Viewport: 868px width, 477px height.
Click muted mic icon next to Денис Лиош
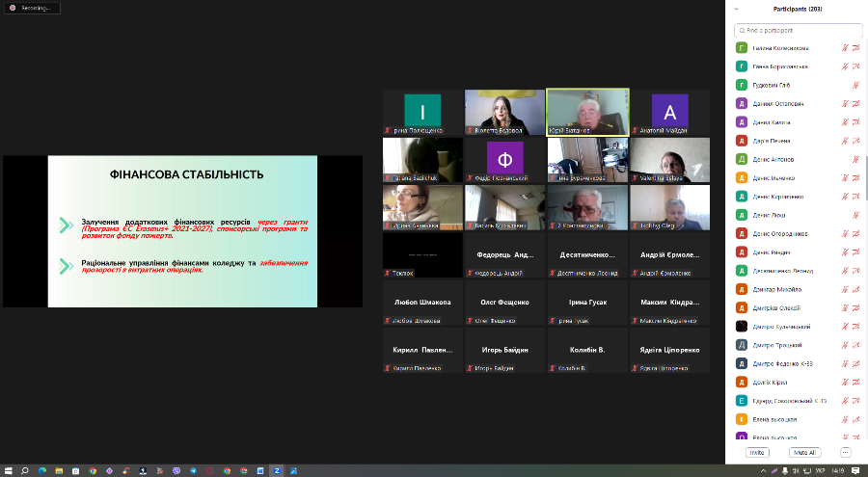(x=855, y=215)
